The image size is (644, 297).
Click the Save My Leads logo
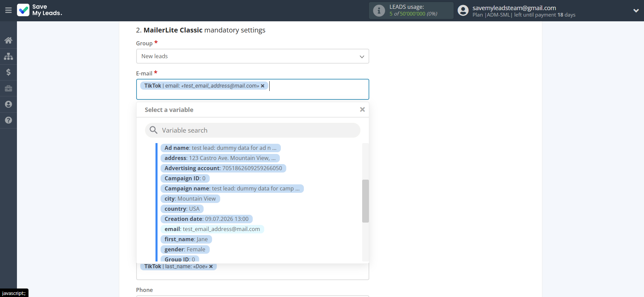(40, 10)
